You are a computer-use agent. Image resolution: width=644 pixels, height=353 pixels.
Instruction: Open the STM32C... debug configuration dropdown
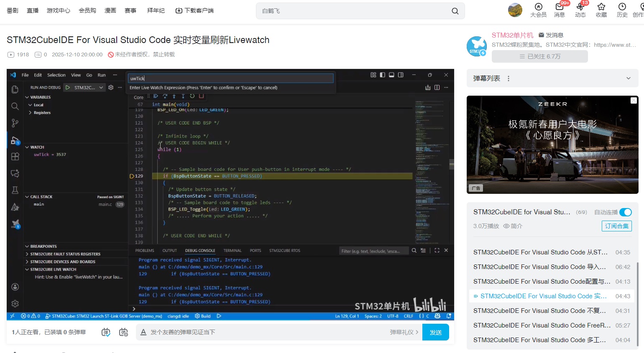89,87
